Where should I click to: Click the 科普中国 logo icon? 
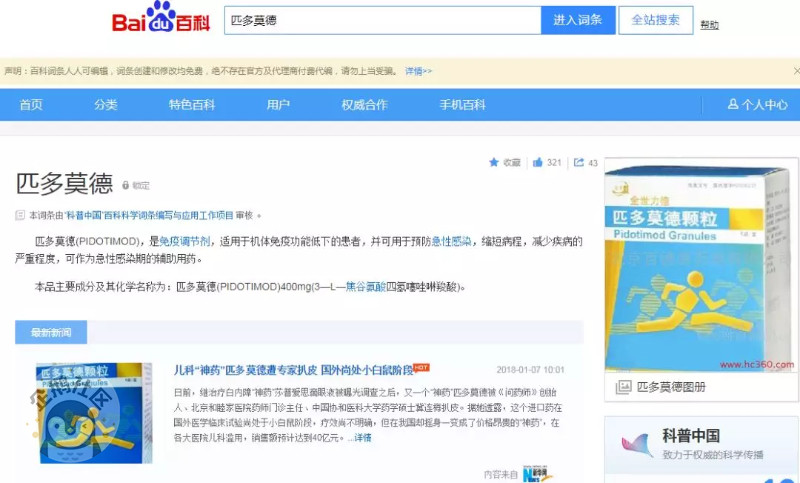(x=638, y=445)
